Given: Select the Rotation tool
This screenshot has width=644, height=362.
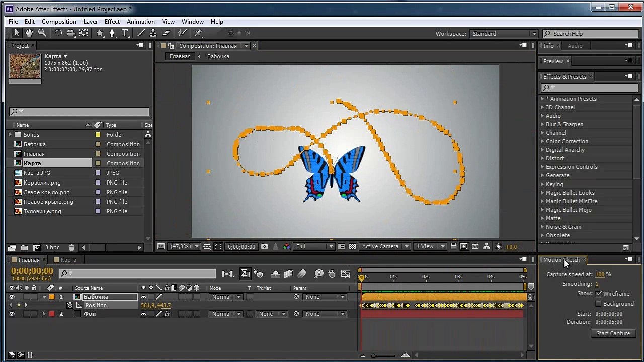Looking at the screenshot, I should point(58,33).
